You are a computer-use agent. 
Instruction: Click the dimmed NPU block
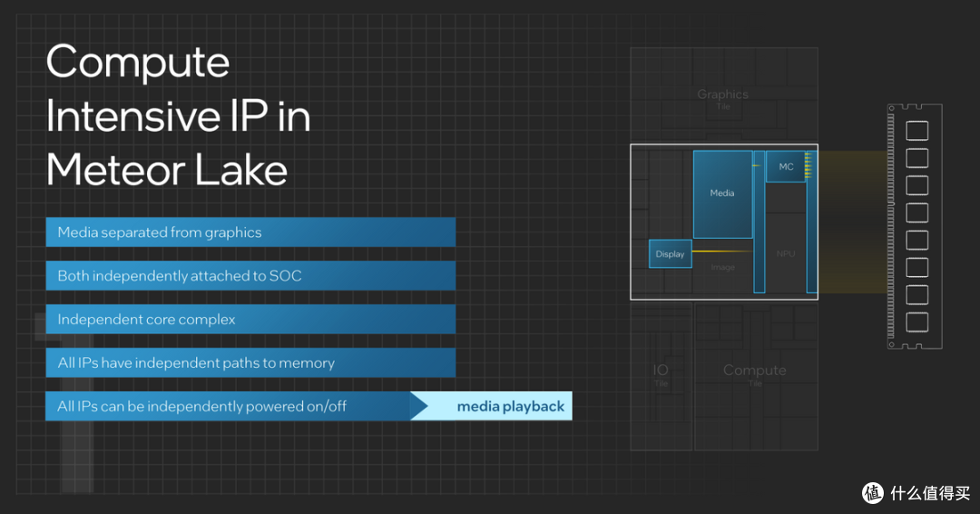(x=786, y=253)
